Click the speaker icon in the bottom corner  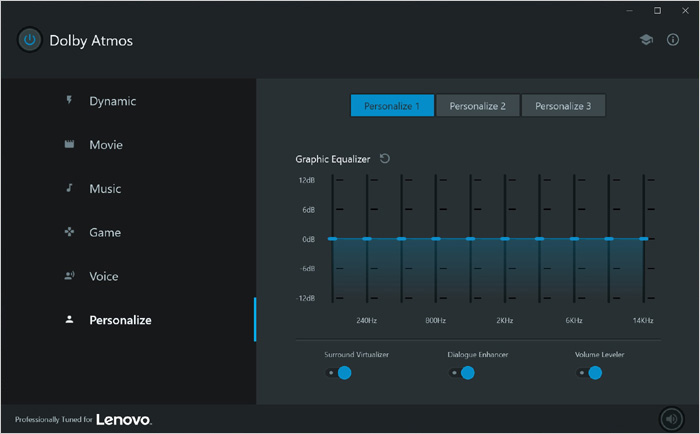(671, 419)
